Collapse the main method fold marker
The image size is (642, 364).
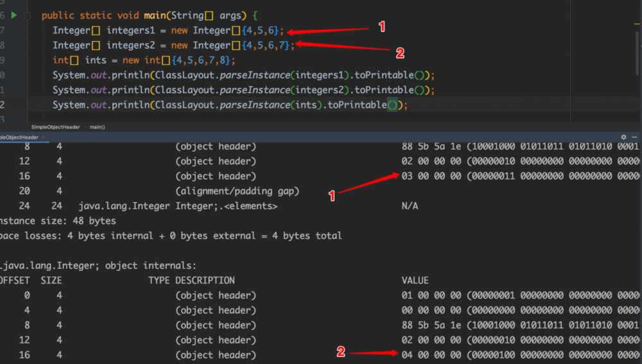tap(28, 15)
